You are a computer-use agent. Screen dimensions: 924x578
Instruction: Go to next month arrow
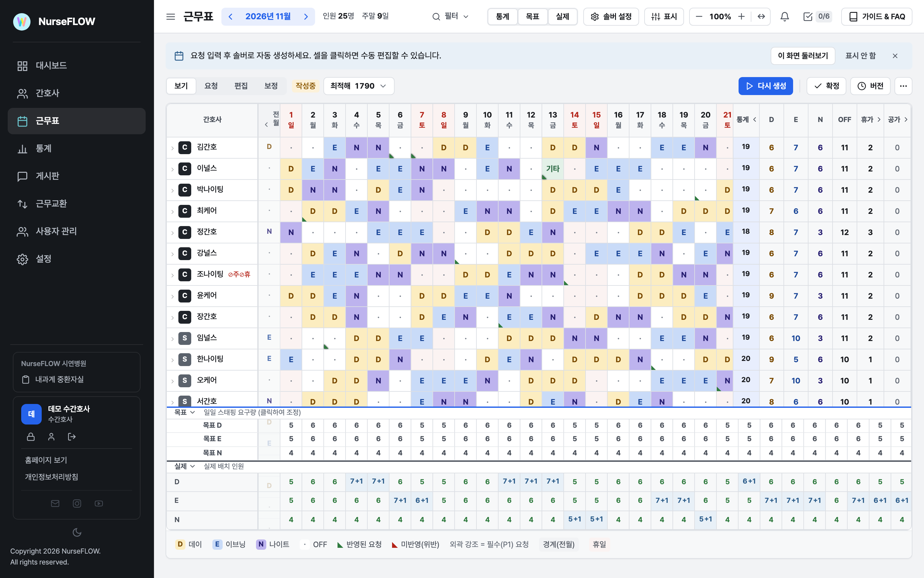tap(306, 16)
